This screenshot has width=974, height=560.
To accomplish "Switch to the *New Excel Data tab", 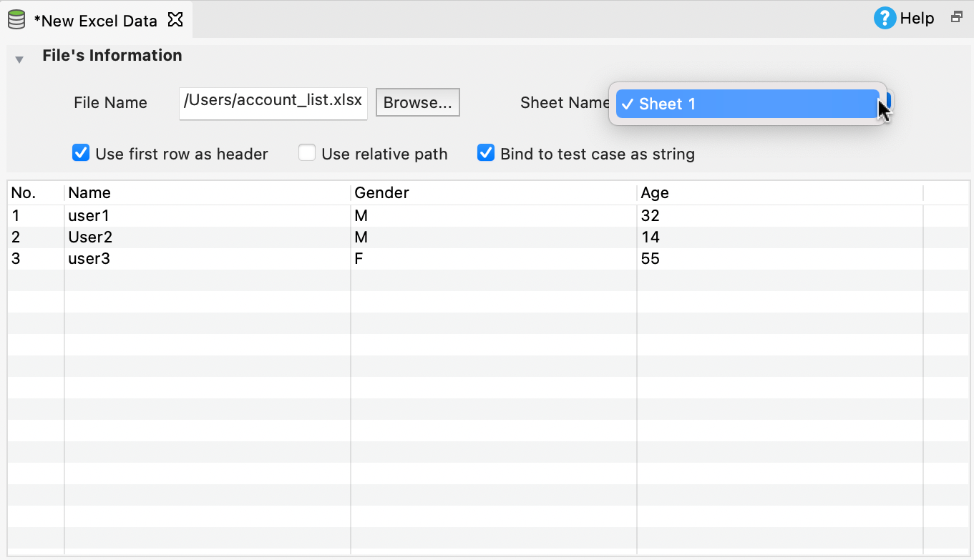I will (x=97, y=20).
